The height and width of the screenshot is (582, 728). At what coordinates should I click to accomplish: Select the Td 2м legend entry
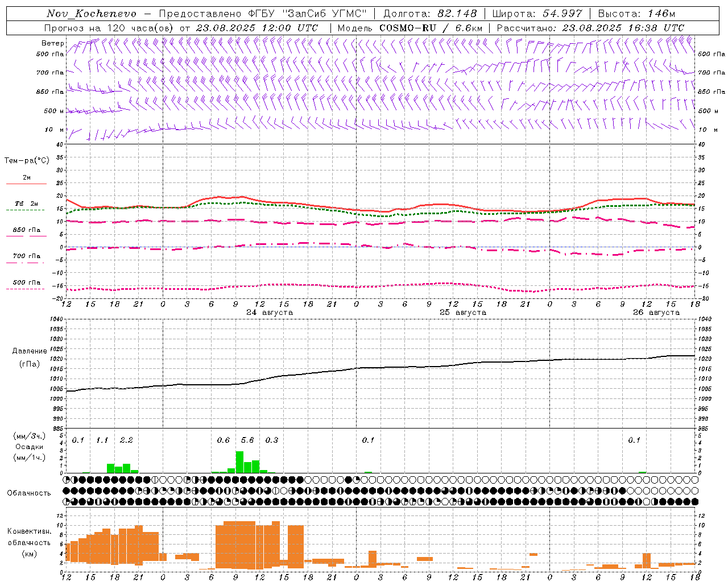26,203
